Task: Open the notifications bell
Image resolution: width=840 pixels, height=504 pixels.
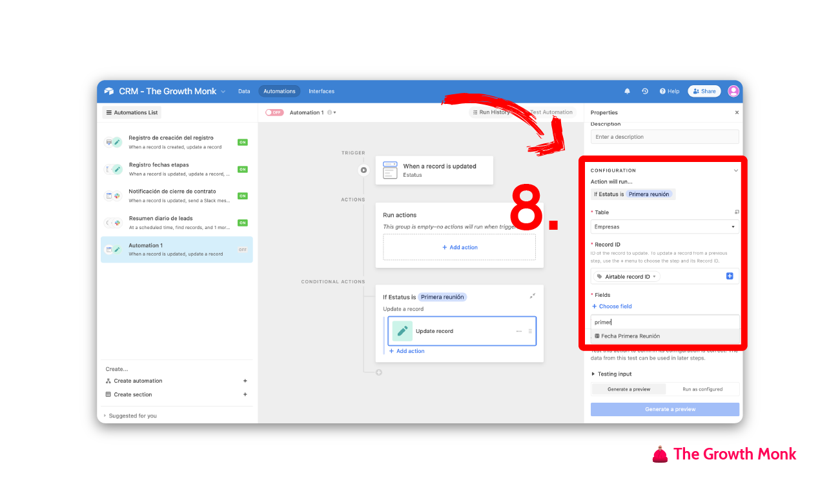Action: [x=627, y=92]
